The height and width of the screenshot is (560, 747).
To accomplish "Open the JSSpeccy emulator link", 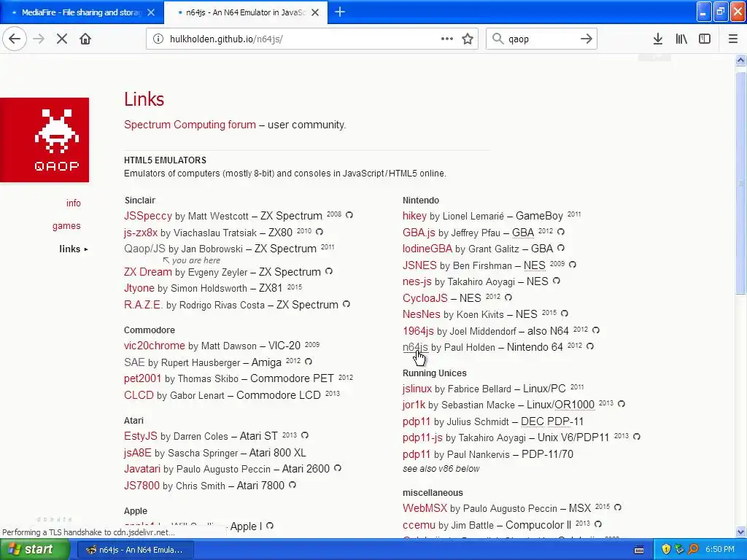I will tap(147, 216).
